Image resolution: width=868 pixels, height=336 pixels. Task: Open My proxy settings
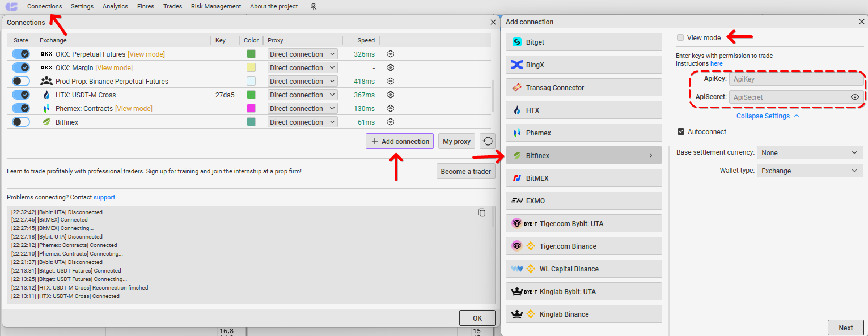click(x=456, y=141)
